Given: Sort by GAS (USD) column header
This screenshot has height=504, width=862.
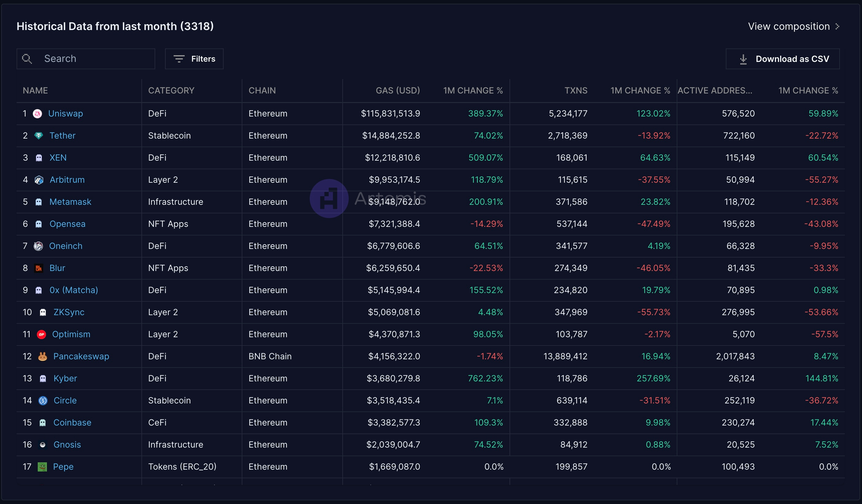Looking at the screenshot, I should (x=398, y=91).
